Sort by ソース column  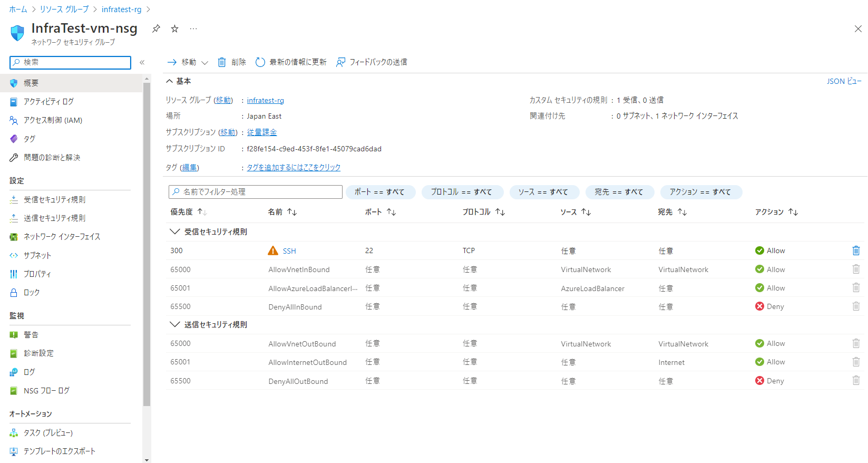(576, 212)
